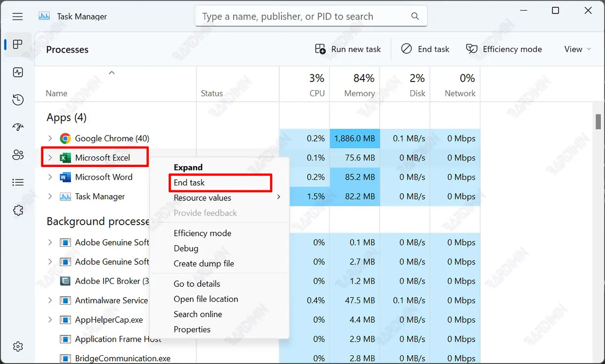Expand the Microsoft Word process group
This screenshot has height=364, width=605.
point(50,177)
